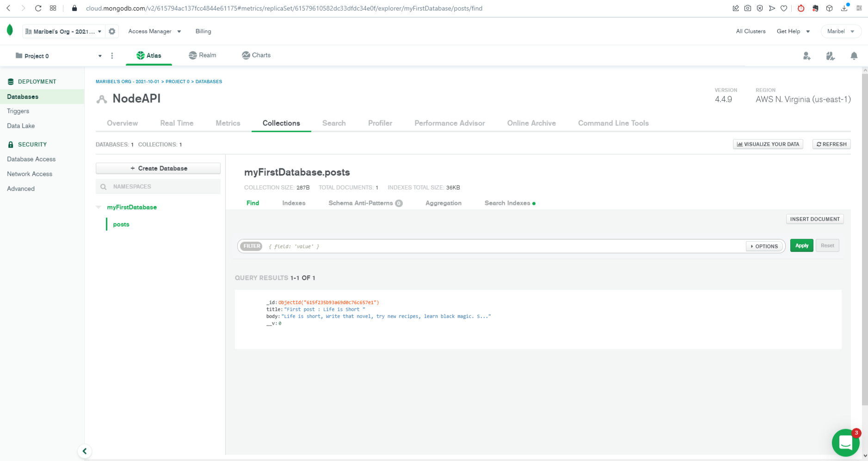
Task: Click browser back arrow
Action: [x=8, y=8]
